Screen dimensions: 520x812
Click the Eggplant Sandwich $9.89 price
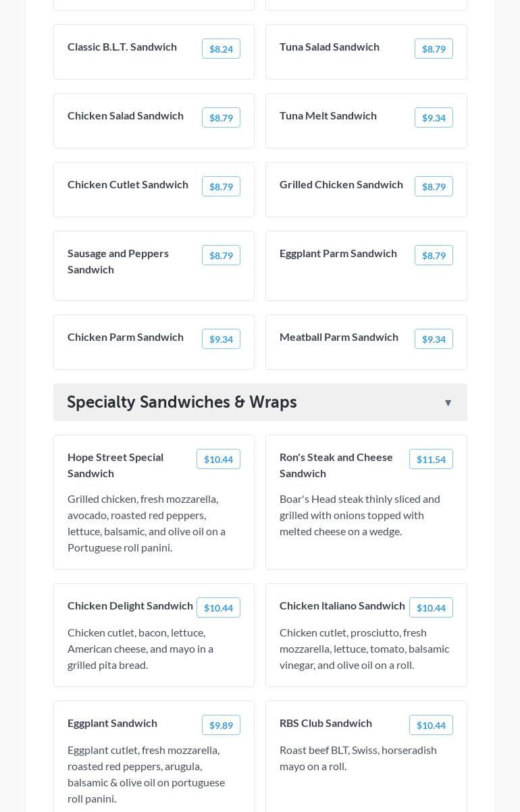click(x=221, y=726)
